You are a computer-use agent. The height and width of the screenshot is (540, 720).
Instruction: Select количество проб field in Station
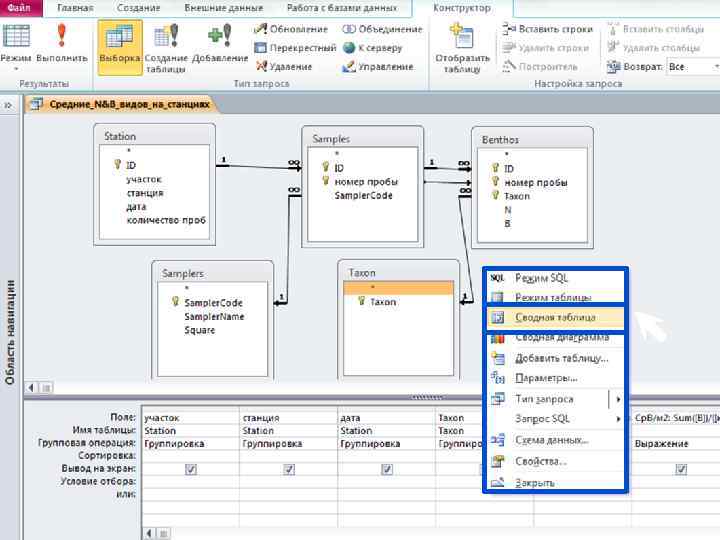(x=166, y=220)
